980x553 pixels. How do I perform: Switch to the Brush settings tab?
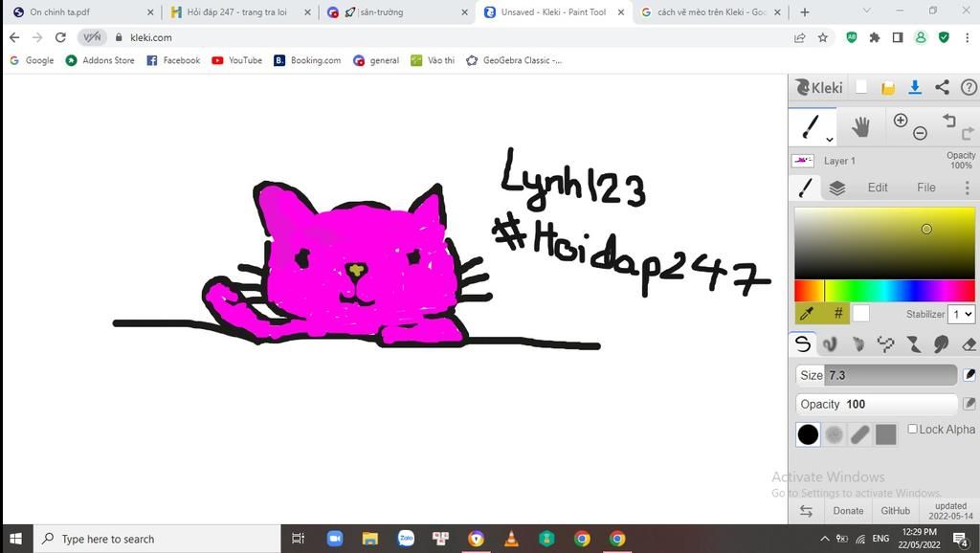click(x=806, y=188)
